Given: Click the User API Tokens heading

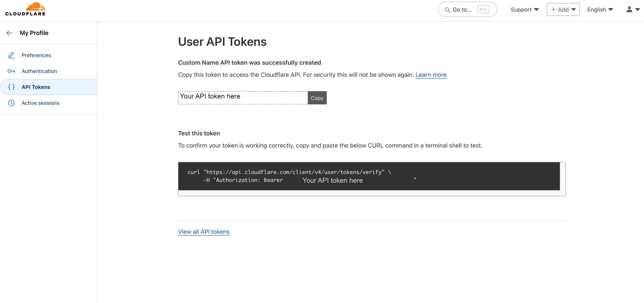Looking at the screenshot, I should click(222, 42).
